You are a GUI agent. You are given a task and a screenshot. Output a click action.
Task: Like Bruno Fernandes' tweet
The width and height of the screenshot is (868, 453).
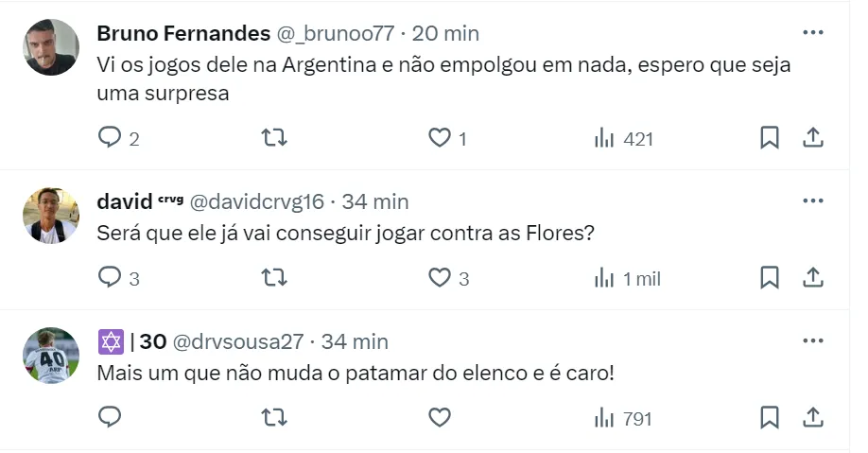(440, 138)
